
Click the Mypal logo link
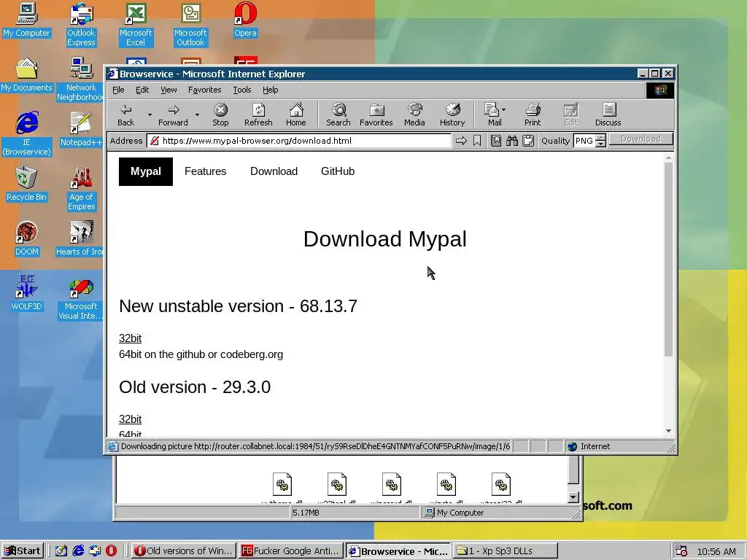click(146, 171)
